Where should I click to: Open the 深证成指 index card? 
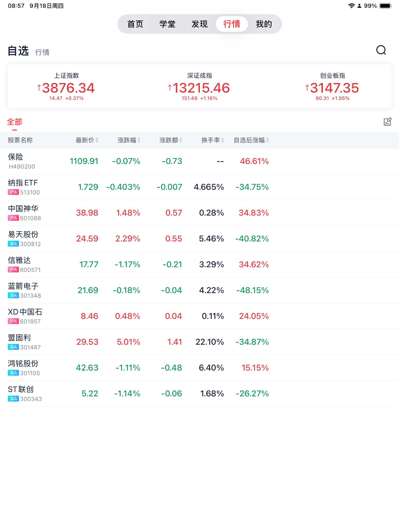click(199, 86)
